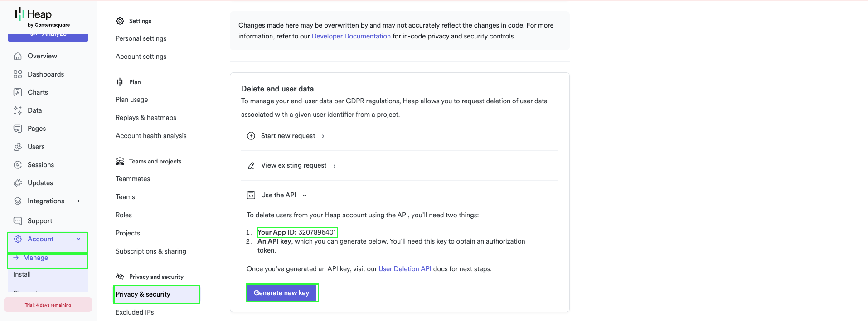The image size is (868, 321).
Task: Open Personal settings menu item
Action: tap(141, 38)
